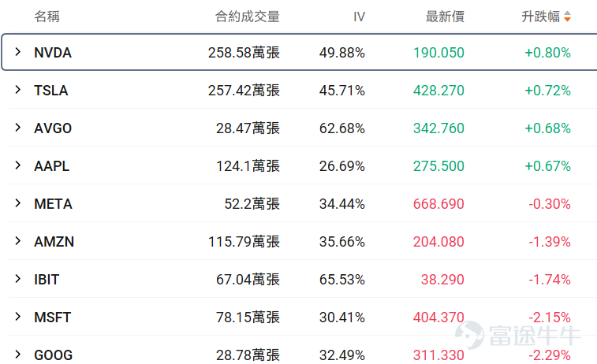597x364 pixels.
Task: Click GOOG latest price 311.330
Action: click(438, 355)
